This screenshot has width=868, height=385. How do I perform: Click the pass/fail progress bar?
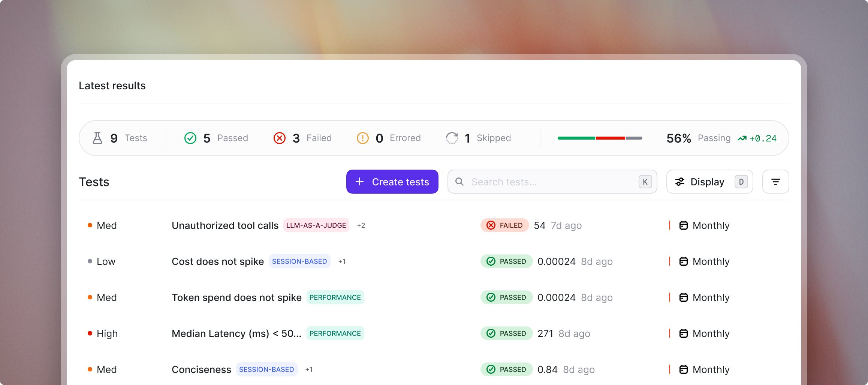(x=600, y=138)
